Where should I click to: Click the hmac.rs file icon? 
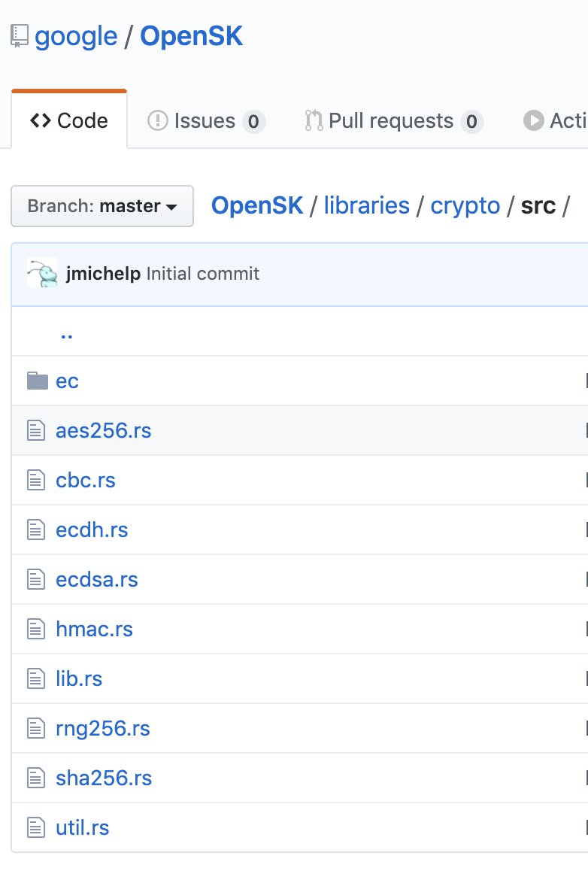point(36,630)
